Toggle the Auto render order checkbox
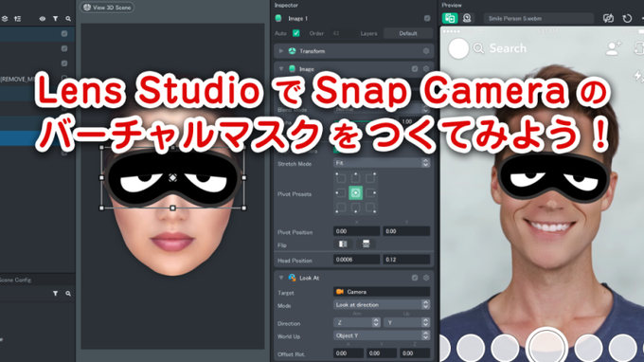The height and width of the screenshot is (362, 644). click(x=296, y=33)
